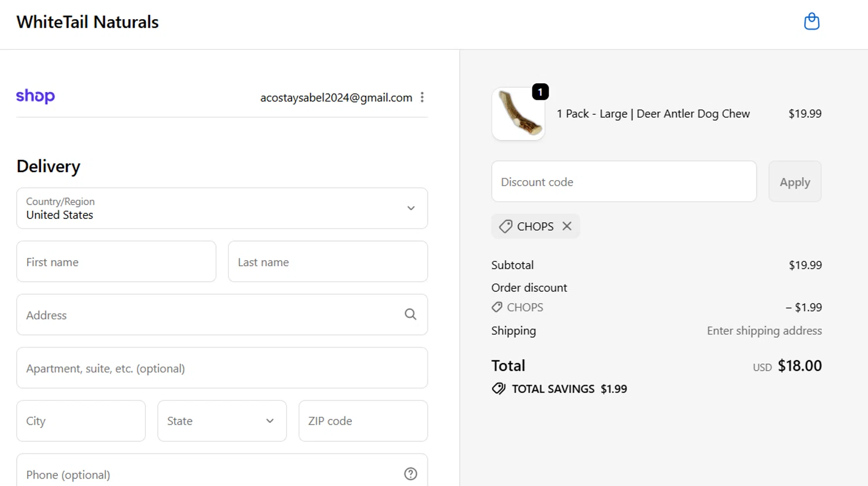
Task: Open WhiteTail Naturals store title link
Action: [x=87, y=22]
